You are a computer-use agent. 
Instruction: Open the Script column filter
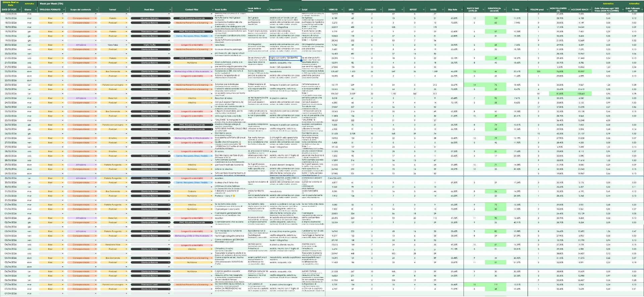coord(323,10)
